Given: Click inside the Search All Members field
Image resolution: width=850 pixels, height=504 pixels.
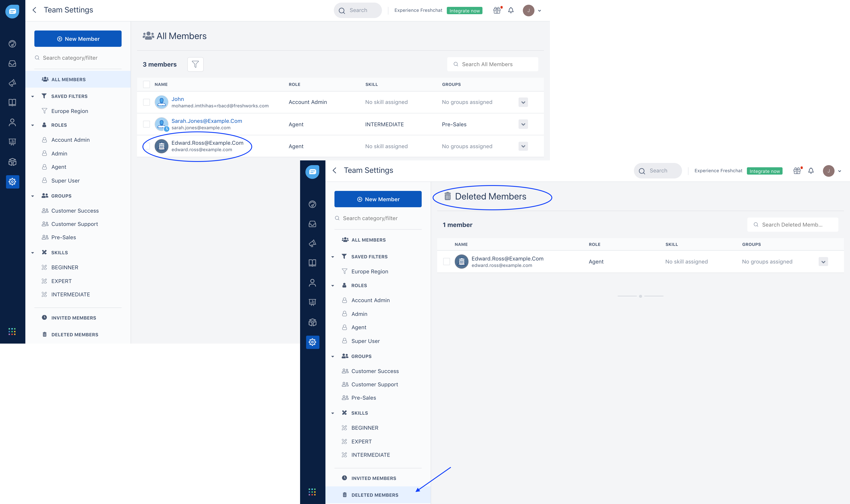Looking at the screenshot, I should tap(493, 64).
